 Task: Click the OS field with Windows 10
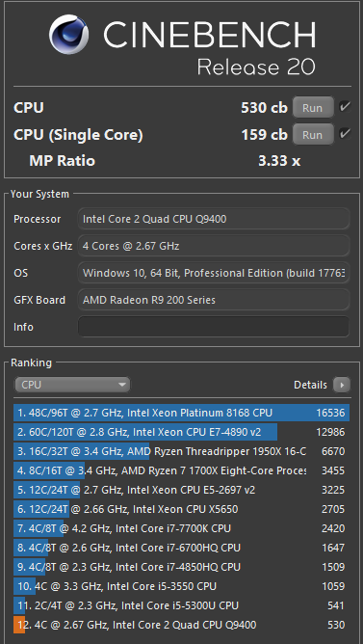pyautogui.click(x=214, y=273)
